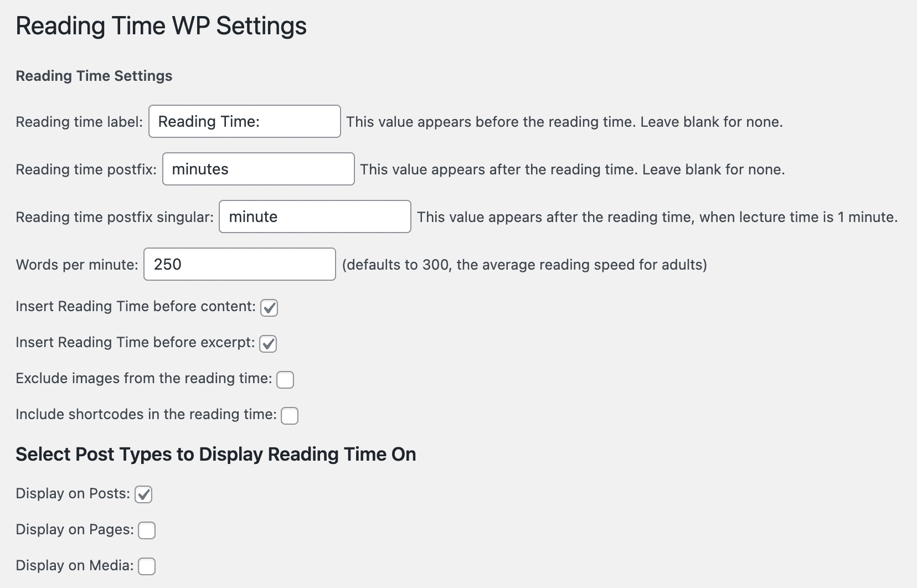Screen dimensions: 917x588
Task: Uncheck the Display on Posts checkbox
Action: [x=143, y=494]
